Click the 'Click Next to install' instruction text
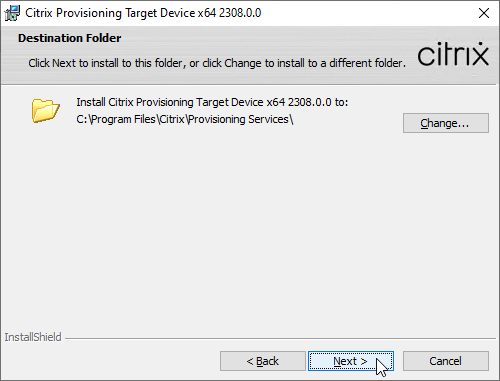Viewport: 500px width, 381px height. point(217,63)
